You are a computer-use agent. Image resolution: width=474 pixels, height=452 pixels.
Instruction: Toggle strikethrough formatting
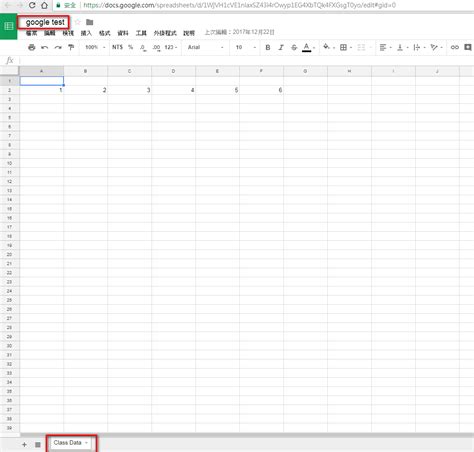(294, 47)
